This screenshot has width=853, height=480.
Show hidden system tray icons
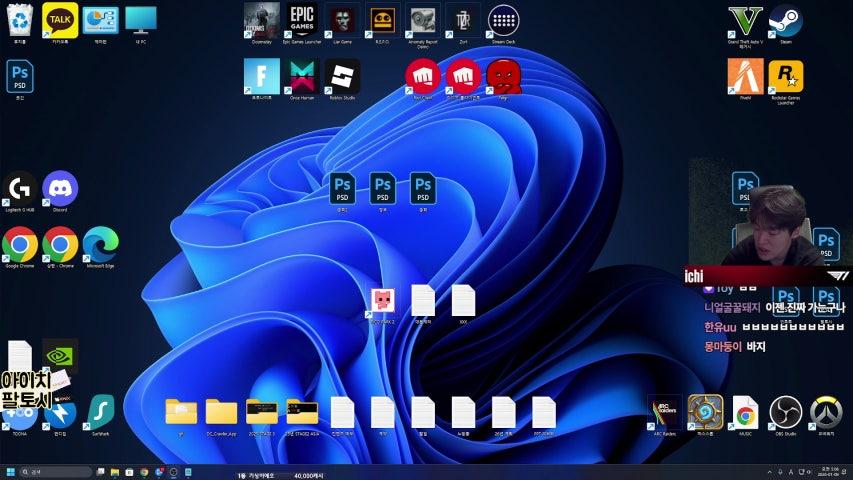(769, 472)
